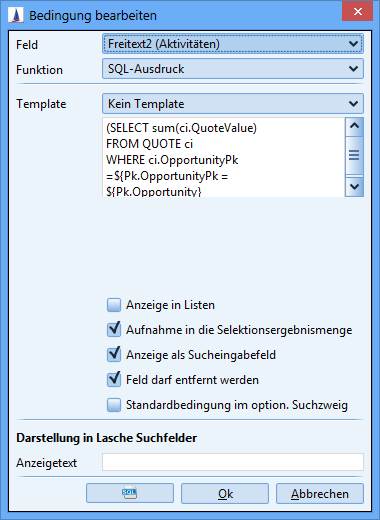This screenshot has height=520, width=380.
Task: Click the scroll down arrow of SQL text area
Action: pos(354,187)
